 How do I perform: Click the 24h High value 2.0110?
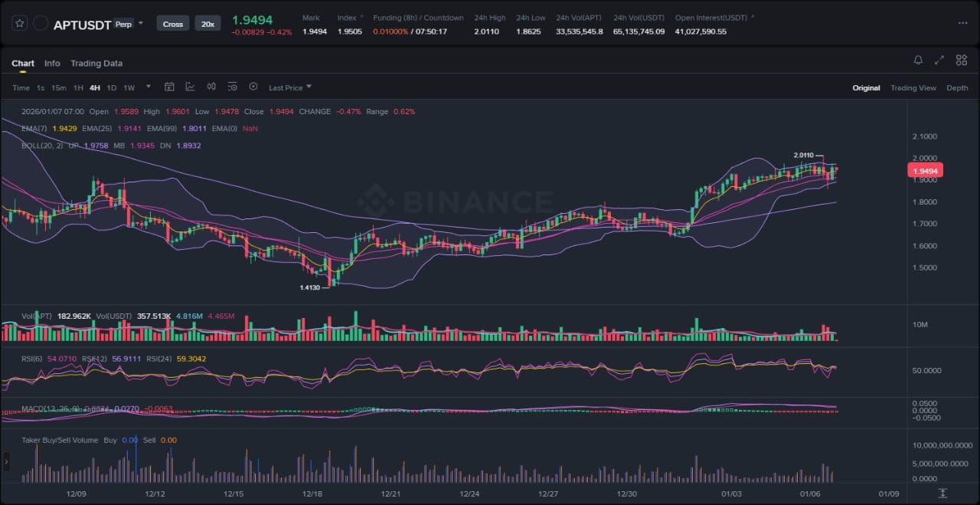[x=487, y=31]
